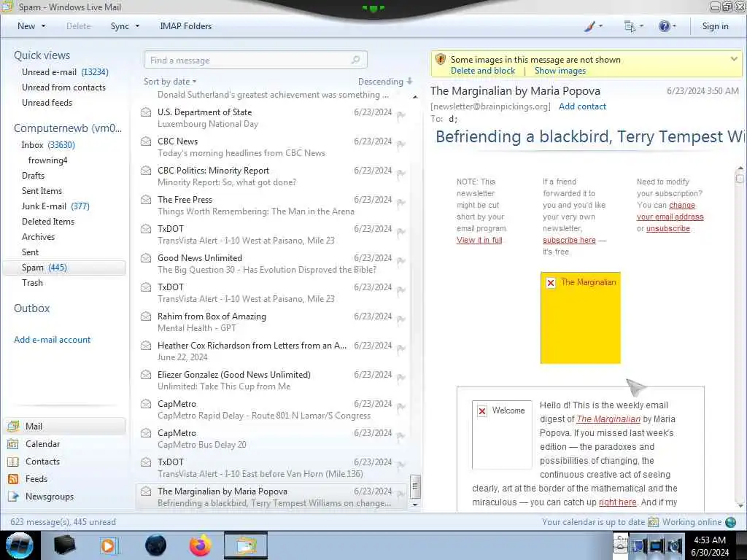Viewport: 747px width, 560px height.
Task: Click Add contact link
Action: [x=582, y=106]
